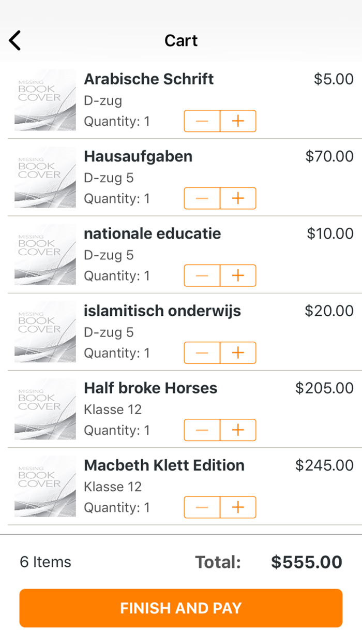Go back using the arrow icon
Screen dimensions: 362x644
[15, 40]
